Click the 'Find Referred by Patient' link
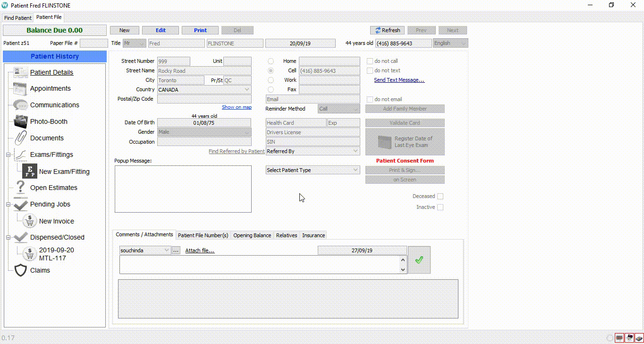Screen dimensions: 644x344 pos(237,152)
